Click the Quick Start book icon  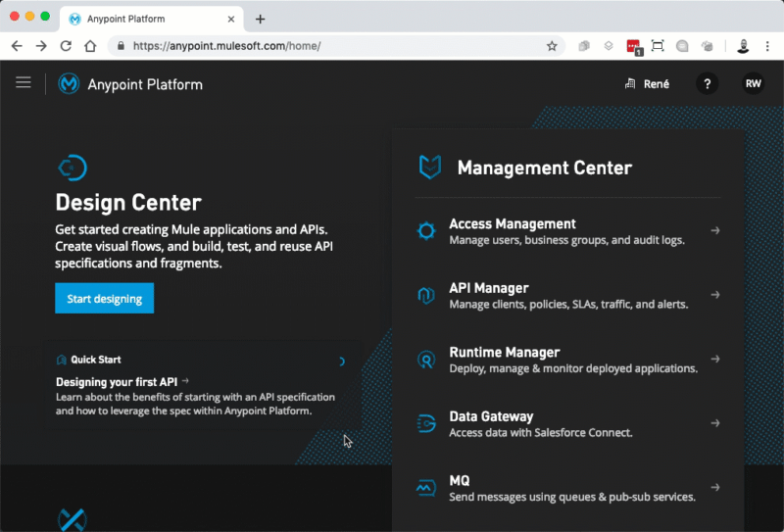62,360
